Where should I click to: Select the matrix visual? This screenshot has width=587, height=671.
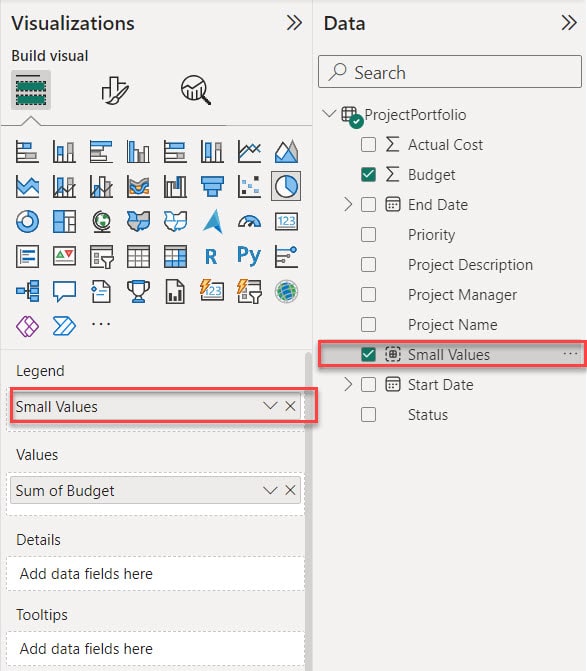175,256
